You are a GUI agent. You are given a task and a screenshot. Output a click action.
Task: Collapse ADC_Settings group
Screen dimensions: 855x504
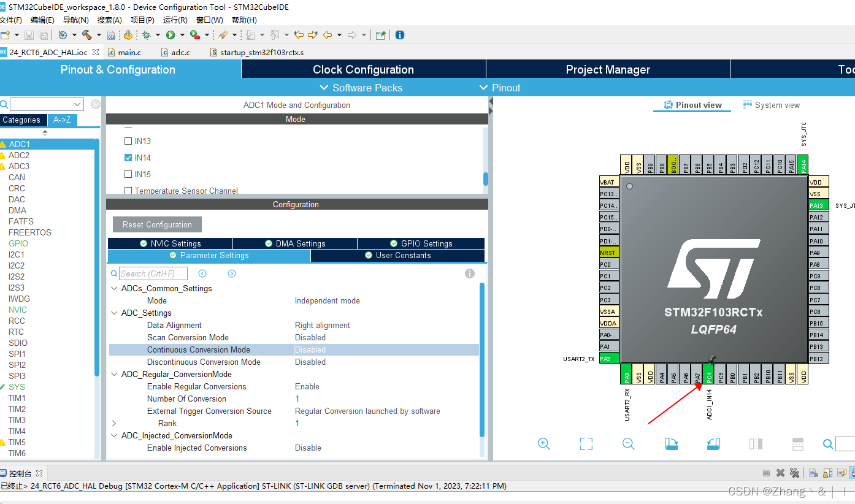pyautogui.click(x=114, y=313)
